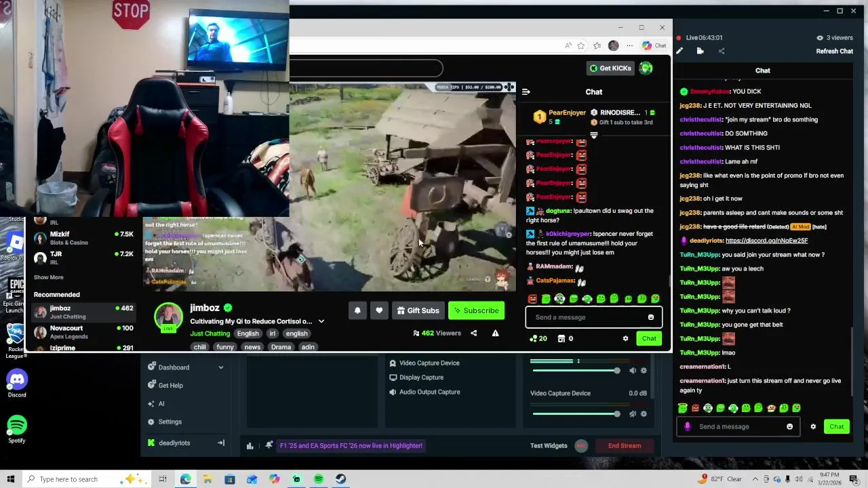Open Mizkif followed channel
The width and height of the screenshot is (868, 488).
tap(84, 238)
